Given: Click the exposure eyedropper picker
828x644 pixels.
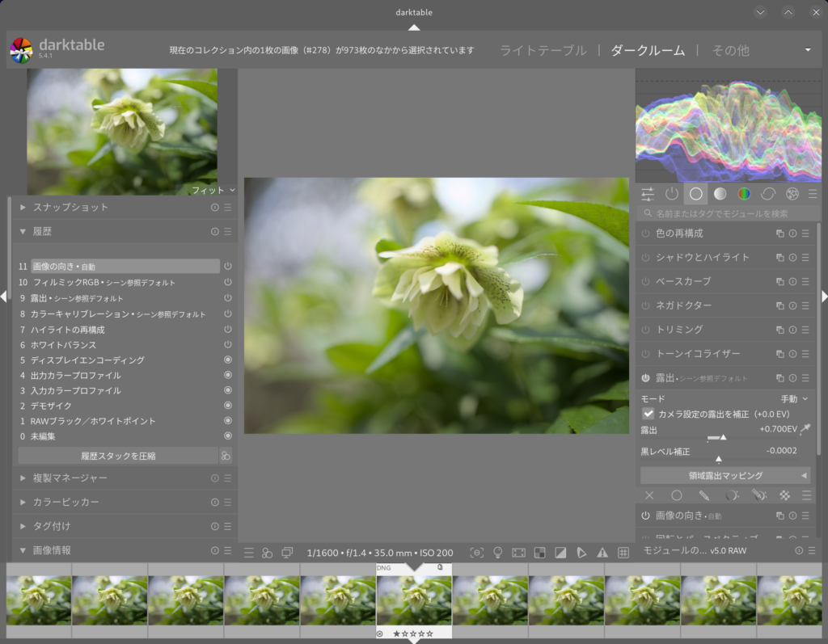Looking at the screenshot, I should coord(805,429).
